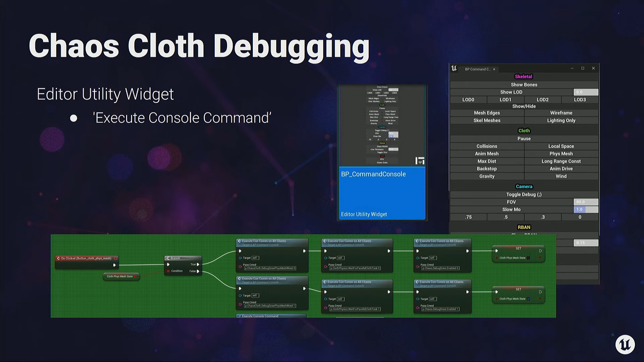
Task: Toggle the Mesh Edges button
Action: pos(487,113)
